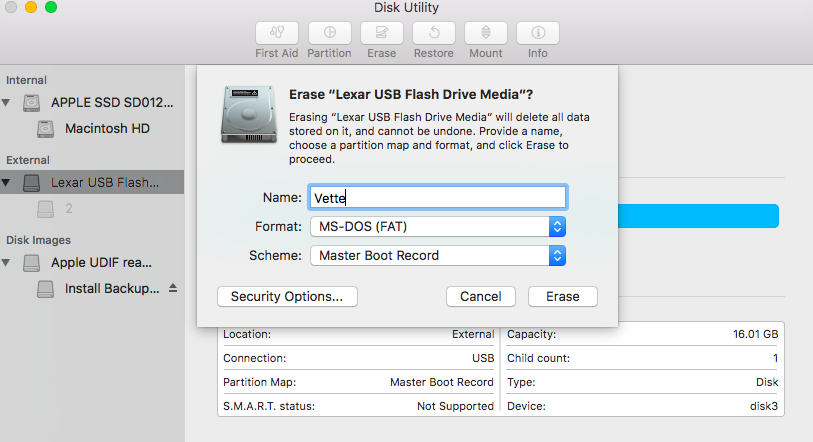The width and height of the screenshot is (813, 442).
Task: Click the Type value Disk
Action: coord(767,382)
